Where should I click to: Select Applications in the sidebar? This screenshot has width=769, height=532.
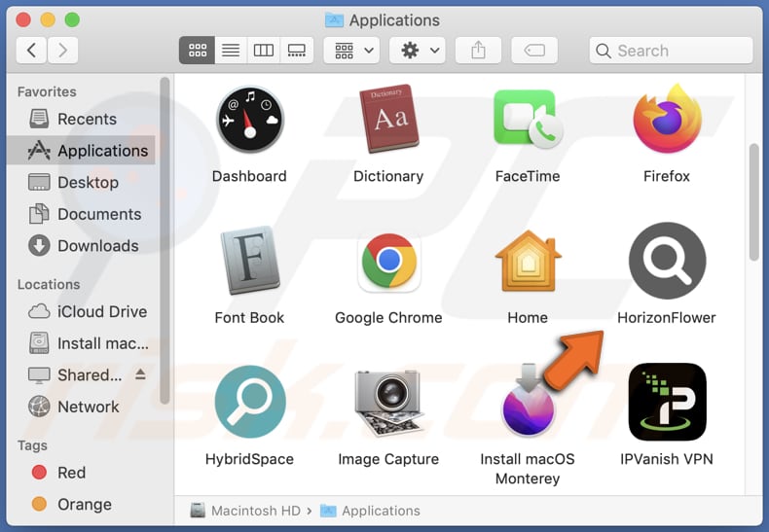tap(82, 151)
